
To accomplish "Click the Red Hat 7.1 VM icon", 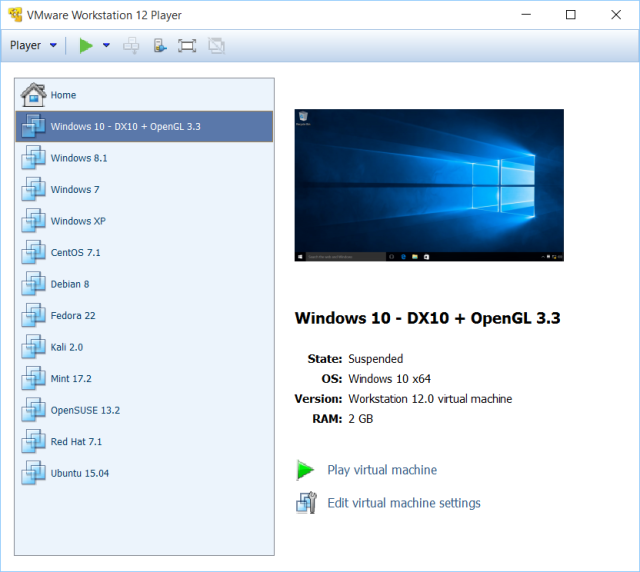I will pyautogui.click(x=34, y=441).
